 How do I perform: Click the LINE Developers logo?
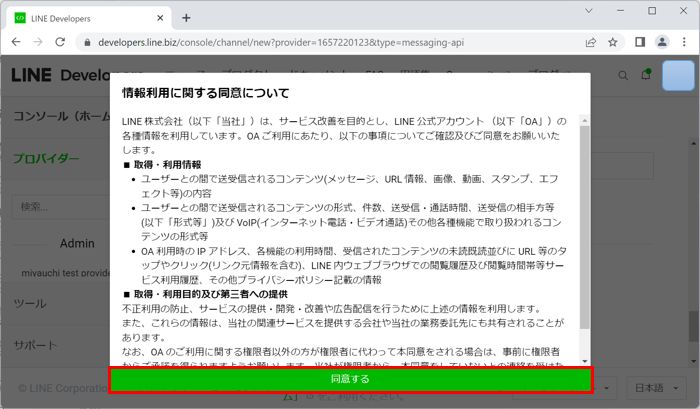coord(60,75)
